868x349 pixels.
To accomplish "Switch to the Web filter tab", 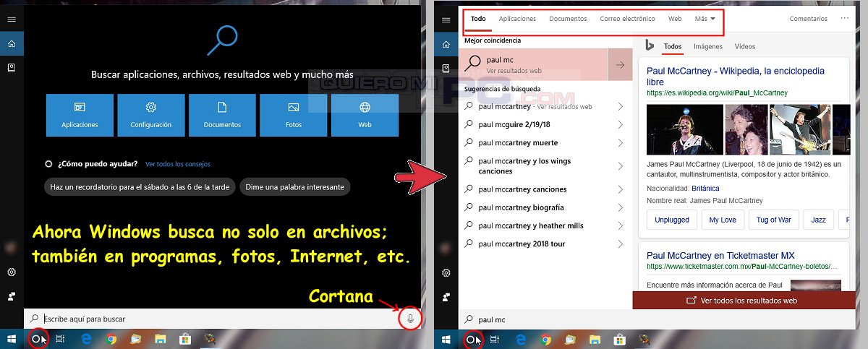I will [x=675, y=19].
